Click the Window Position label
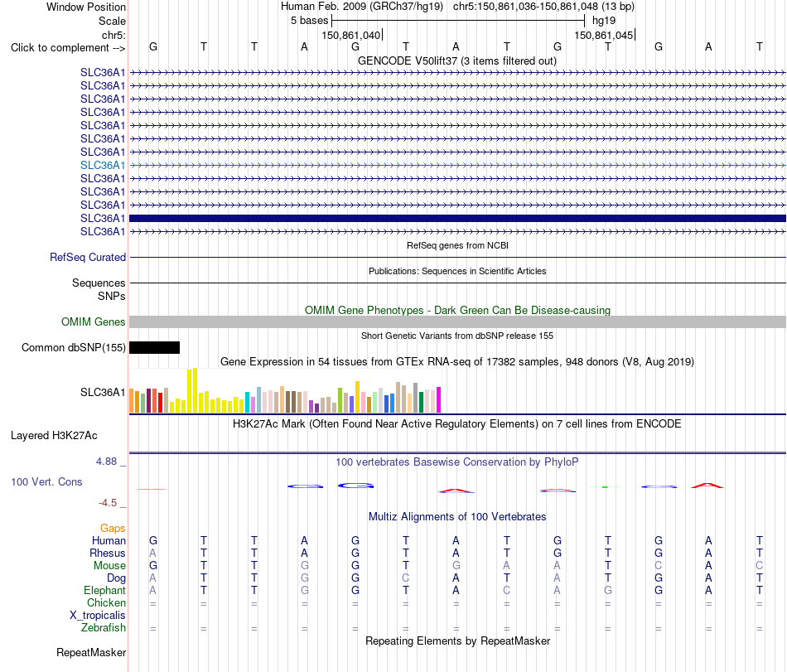The width and height of the screenshot is (787, 672). [x=86, y=7]
